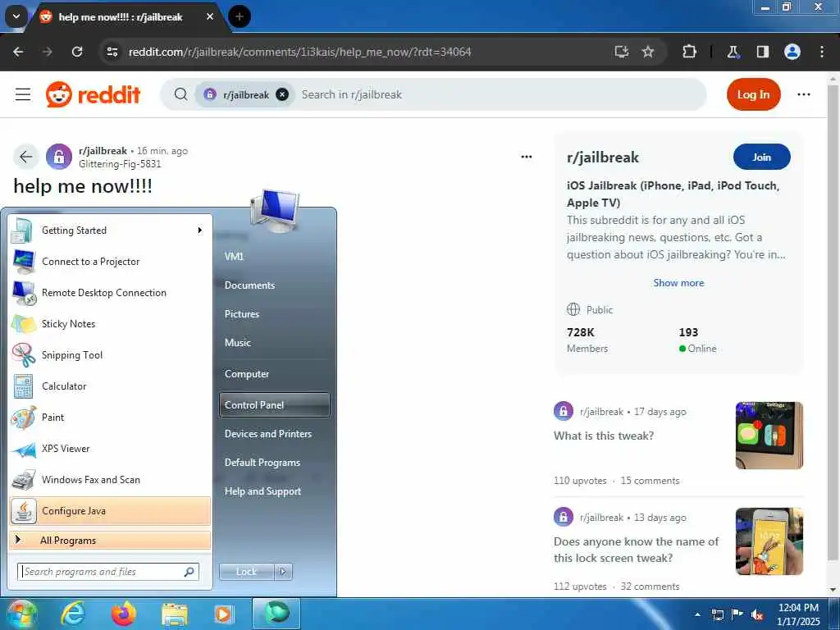Open the Reddit hamburger menu
Image resolution: width=840 pixels, height=630 pixels.
click(23, 95)
